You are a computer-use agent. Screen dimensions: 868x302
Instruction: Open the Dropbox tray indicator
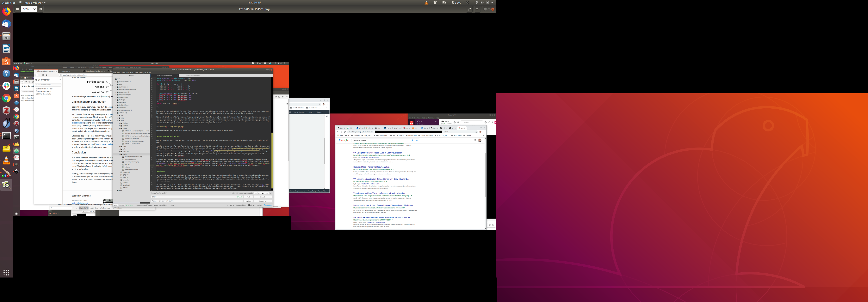(x=435, y=2)
